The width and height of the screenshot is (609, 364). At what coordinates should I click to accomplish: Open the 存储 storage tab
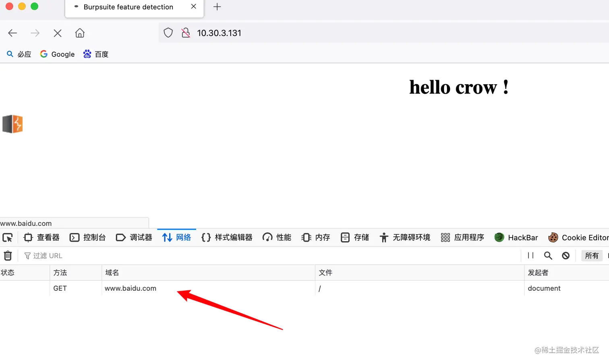(355, 238)
